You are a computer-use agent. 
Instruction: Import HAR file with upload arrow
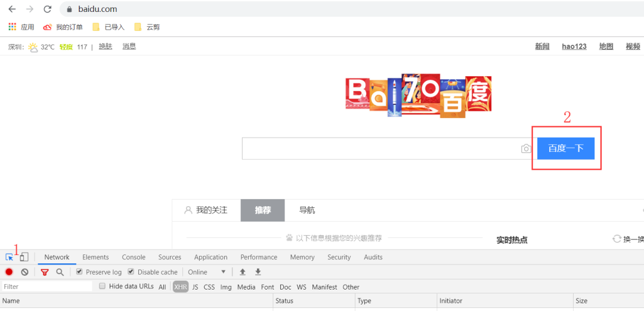click(x=243, y=272)
